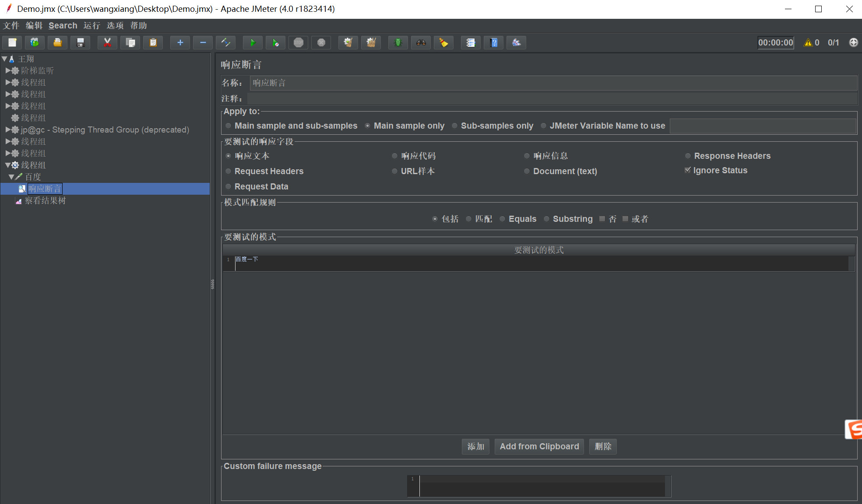This screenshot has height=504, width=862.
Task: Open the Search menu
Action: tap(63, 25)
